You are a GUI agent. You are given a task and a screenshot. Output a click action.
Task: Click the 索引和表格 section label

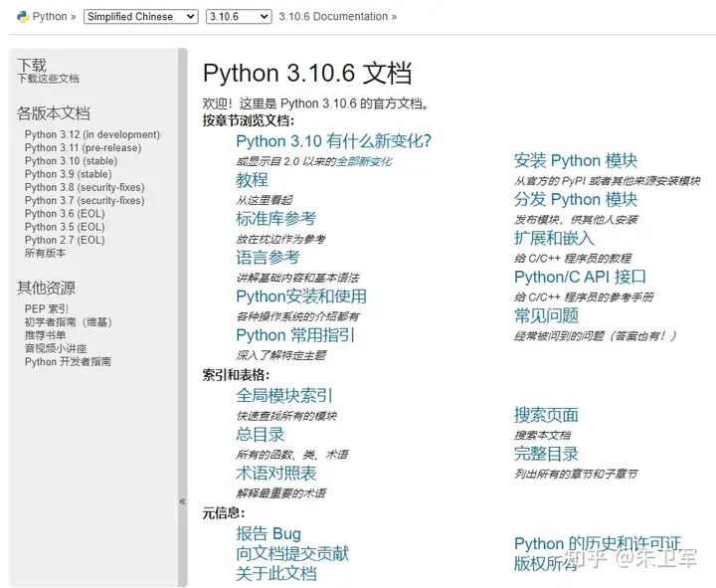tap(236, 375)
